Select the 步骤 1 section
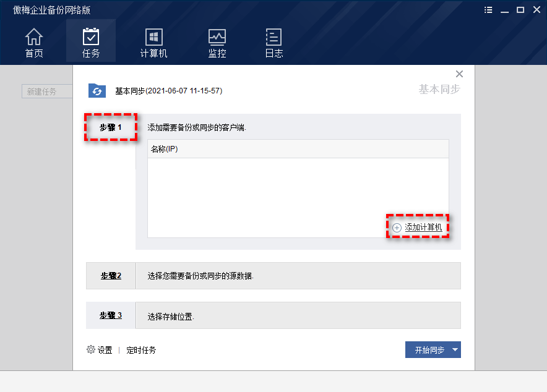Screen dimensions: 547x392 pyautogui.click(x=110, y=127)
